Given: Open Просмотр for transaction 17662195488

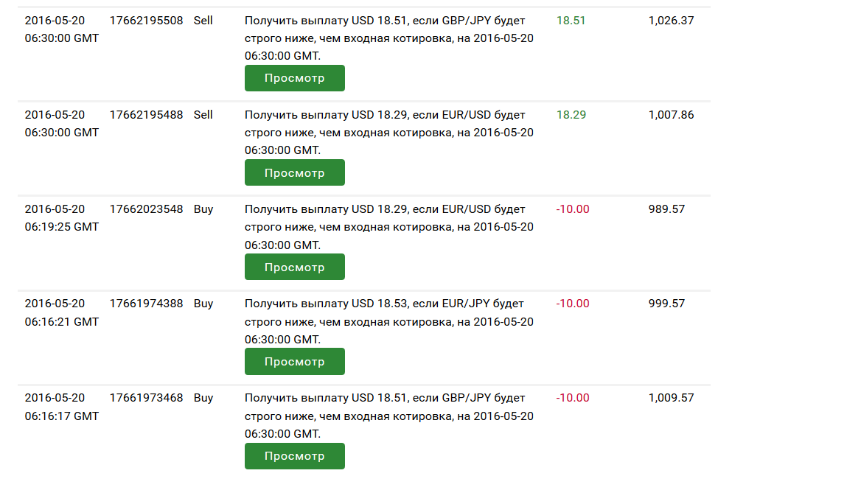Looking at the screenshot, I should click(294, 172).
